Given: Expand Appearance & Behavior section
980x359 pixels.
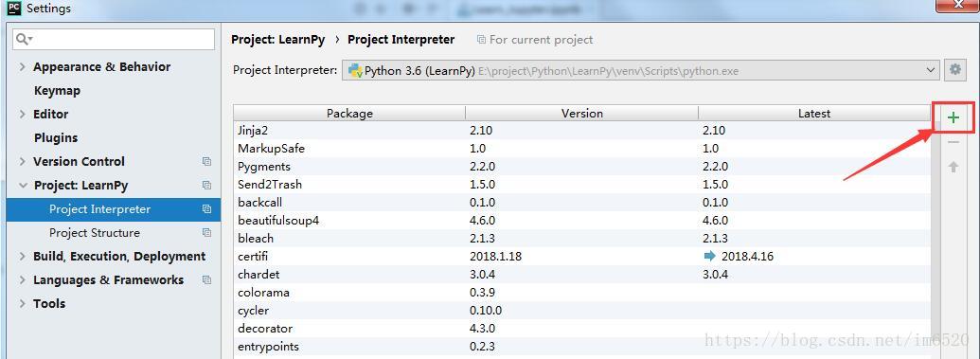Looking at the screenshot, I should [23, 67].
